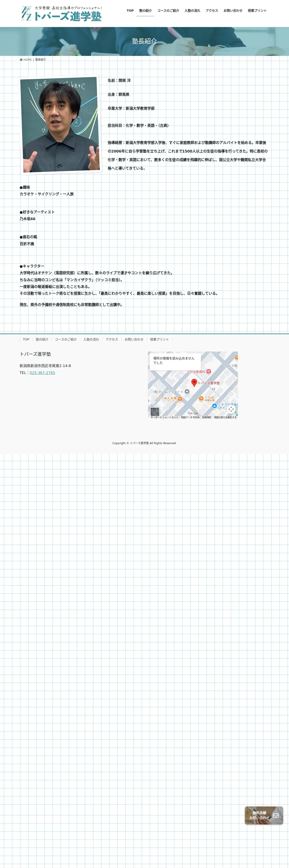289x868 pixels.
Task: Click the 出身：群馬県 line
Action: pyautogui.click(x=118, y=94)
